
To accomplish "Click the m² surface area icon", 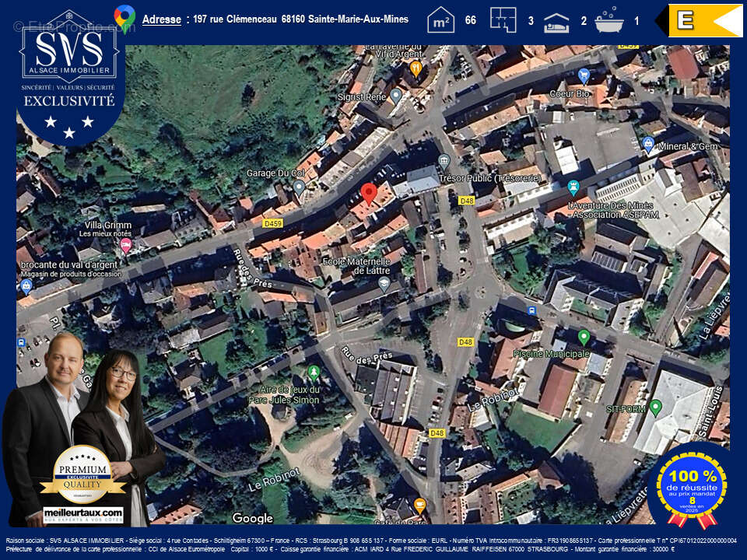I will pos(441,20).
